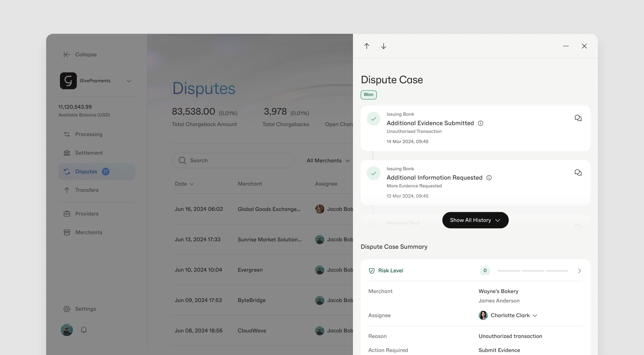Open comments on Additional Information Requested
Image resolution: width=644 pixels, height=355 pixels.
(x=578, y=172)
